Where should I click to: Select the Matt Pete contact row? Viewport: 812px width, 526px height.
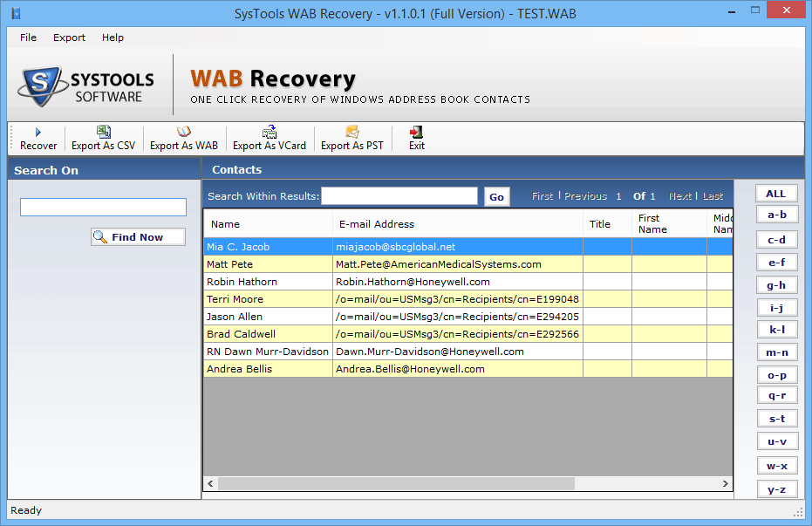coord(468,264)
